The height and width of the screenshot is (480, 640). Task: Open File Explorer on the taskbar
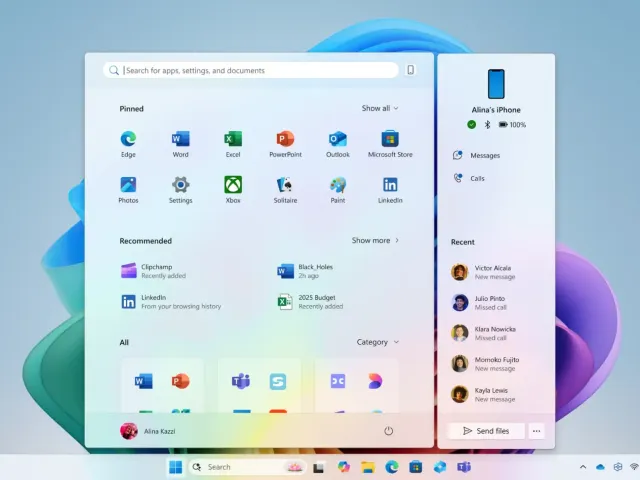coord(368,467)
